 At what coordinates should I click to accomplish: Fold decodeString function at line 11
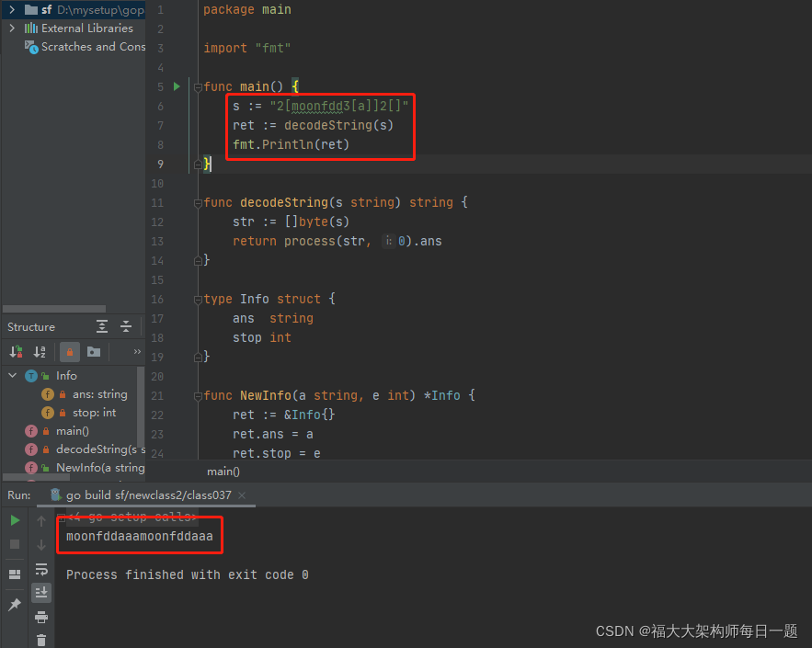(x=198, y=203)
